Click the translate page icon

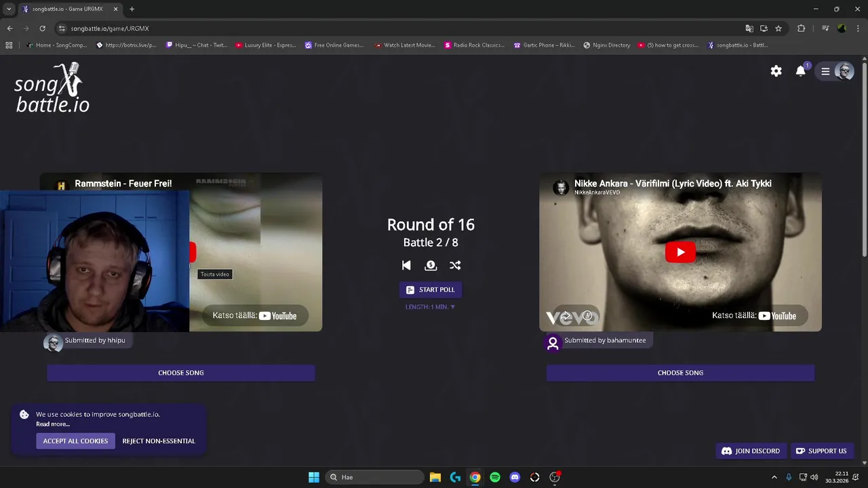[749, 28]
